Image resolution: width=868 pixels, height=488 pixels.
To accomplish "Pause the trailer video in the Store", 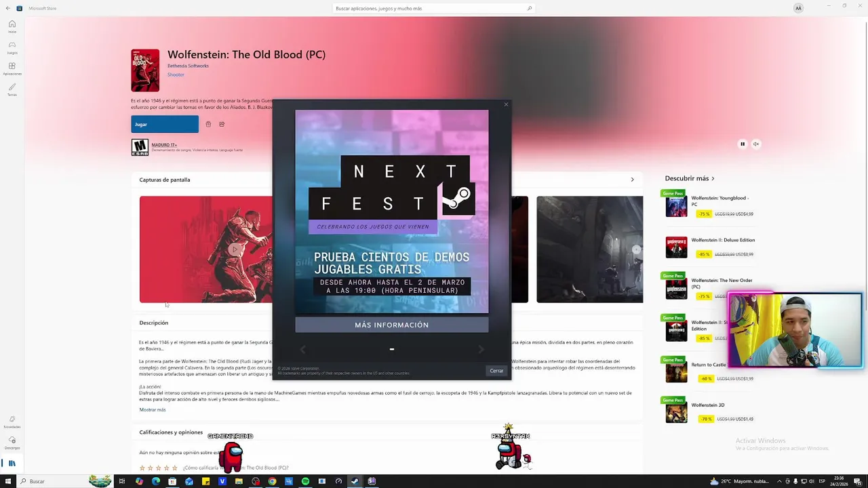I will pos(743,144).
